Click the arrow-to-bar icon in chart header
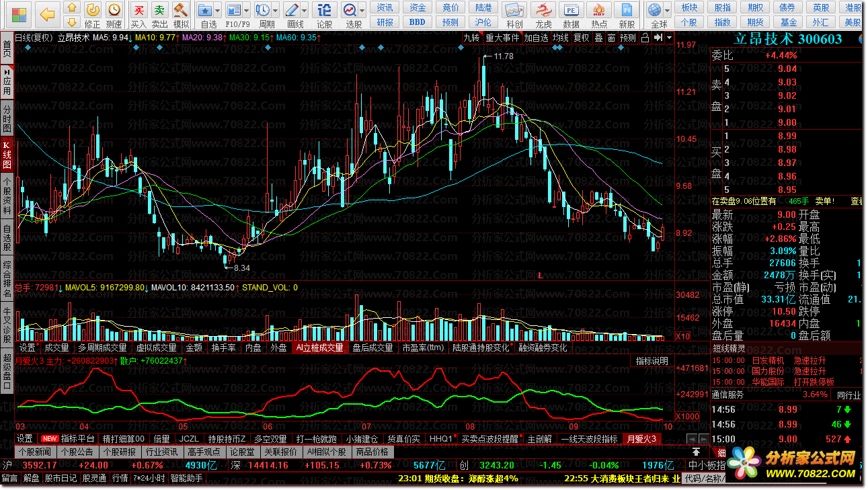The image size is (868, 490). click(x=658, y=38)
